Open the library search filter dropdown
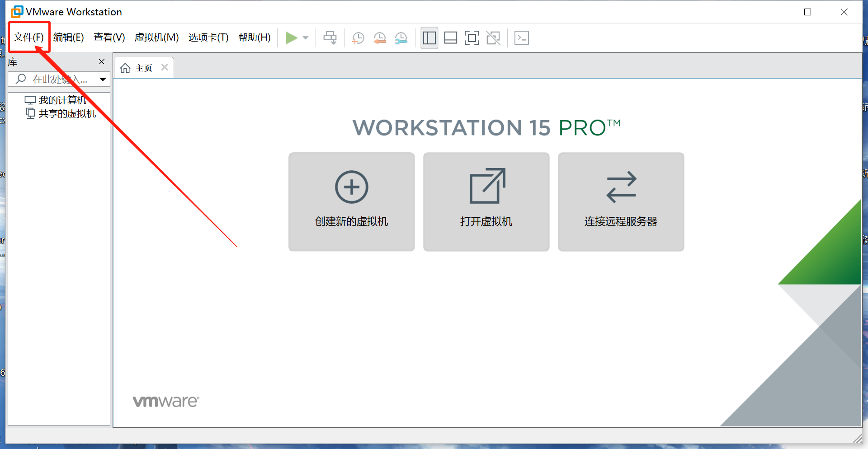Viewport: 868px width, 449px height. click(102, 79)
